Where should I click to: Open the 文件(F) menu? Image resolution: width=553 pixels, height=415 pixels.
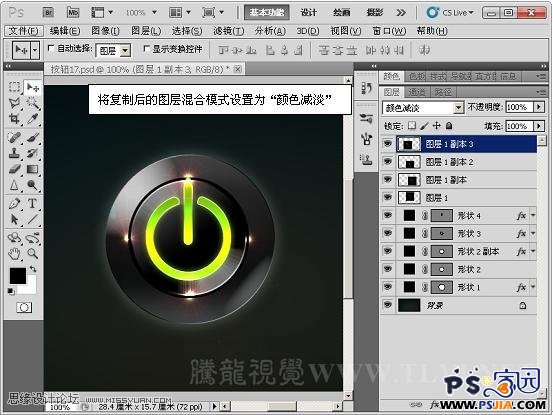pos(24,31)
